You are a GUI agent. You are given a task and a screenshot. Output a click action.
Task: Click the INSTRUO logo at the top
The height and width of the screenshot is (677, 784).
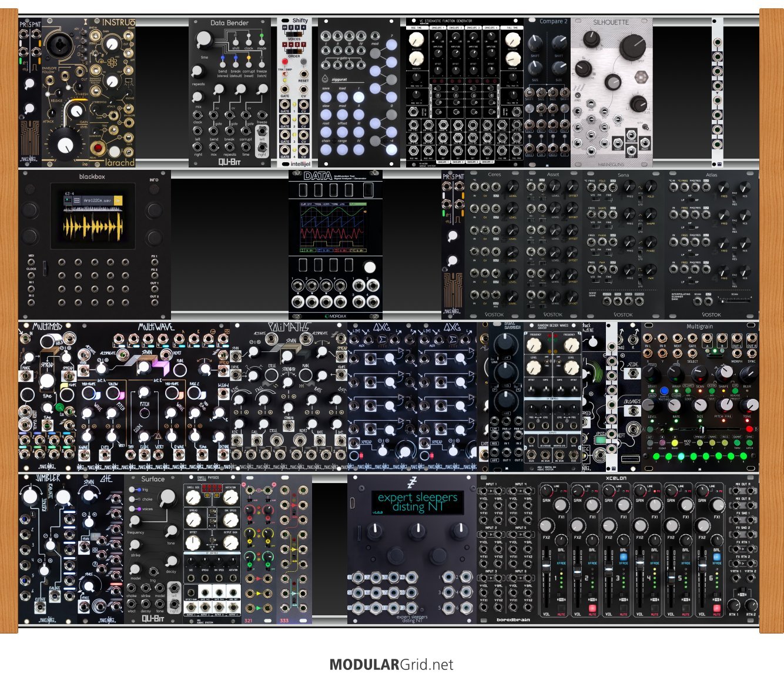point(119,23)
